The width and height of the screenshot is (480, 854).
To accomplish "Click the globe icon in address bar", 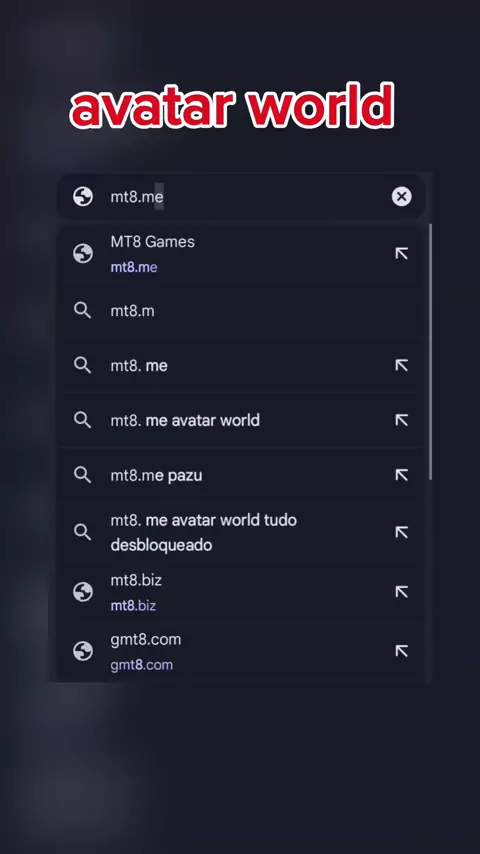I will click(x=83, y=197).
